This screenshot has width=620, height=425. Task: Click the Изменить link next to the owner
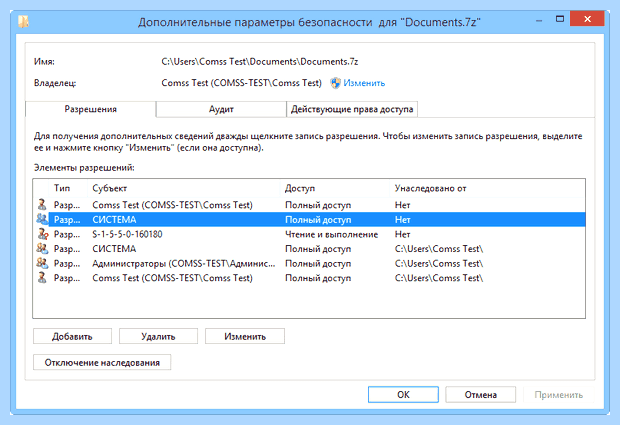click(x=364, y=83)
